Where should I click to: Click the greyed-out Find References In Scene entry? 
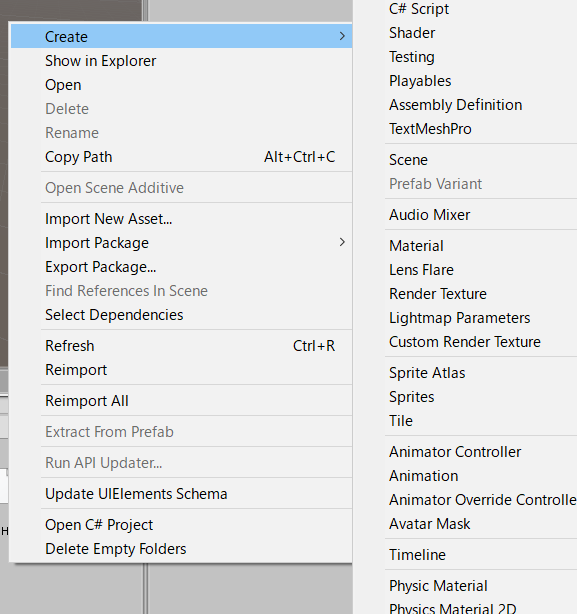[x=181, y=291]
